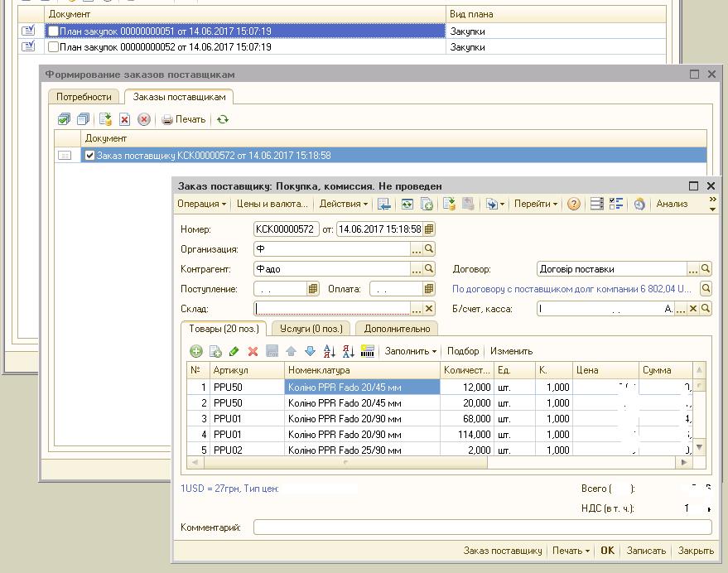
Task: Click the copy-row icon in goods table toolbar
Action: [x=215, y=352]
